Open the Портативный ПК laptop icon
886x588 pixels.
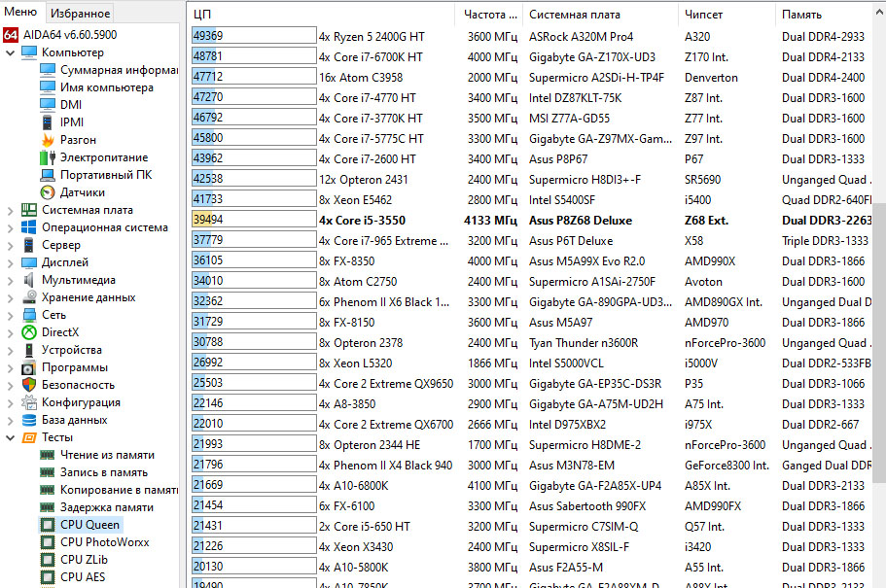(x=48, y=175)
